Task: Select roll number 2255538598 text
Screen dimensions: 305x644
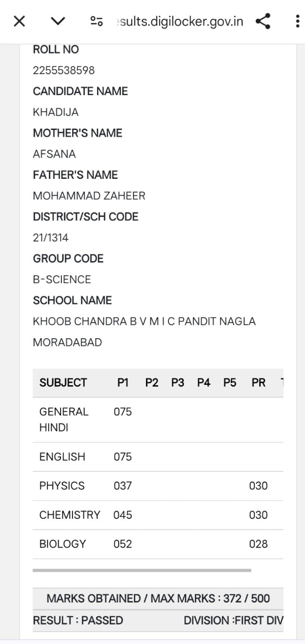Action: (64, 70)
